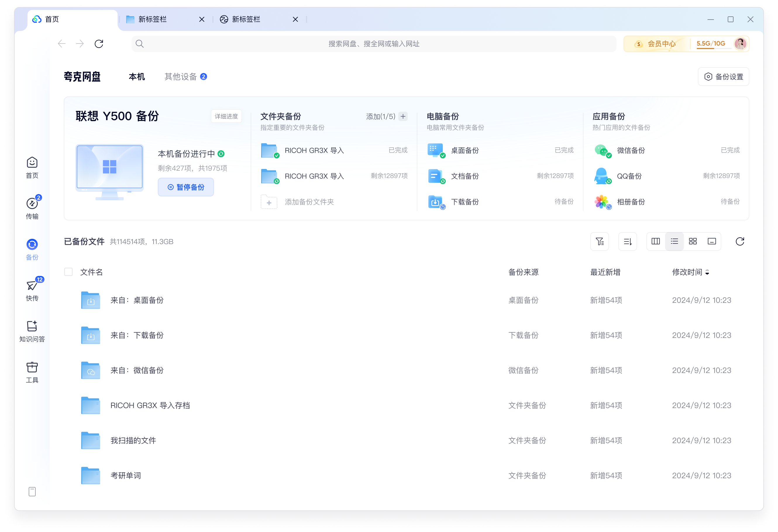This screenshot has width=778, height=532.
Task: Click the sort order icon
Action: coord(627,241)
